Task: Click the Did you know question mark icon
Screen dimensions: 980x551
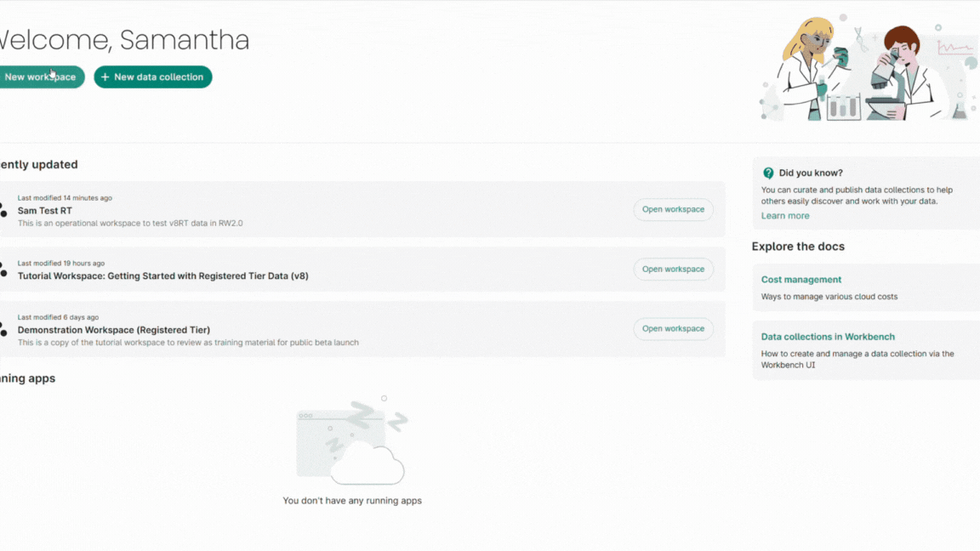Action: pyautogui.click(x=768, y=173)
